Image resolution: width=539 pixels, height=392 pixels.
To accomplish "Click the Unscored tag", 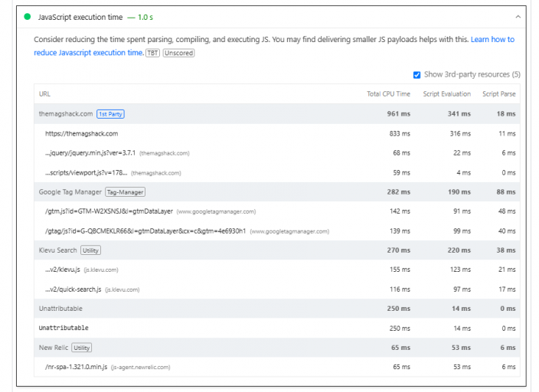I will pos(178,53).
